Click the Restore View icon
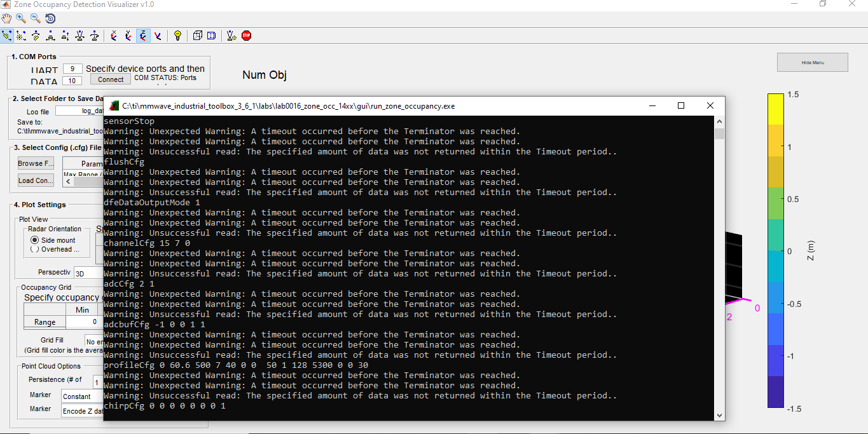 click(50, 19)
